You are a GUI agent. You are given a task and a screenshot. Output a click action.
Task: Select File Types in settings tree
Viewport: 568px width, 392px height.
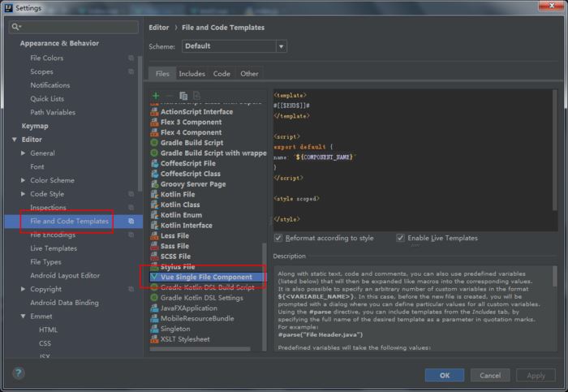pyautogui.click(x=45, y=262)
